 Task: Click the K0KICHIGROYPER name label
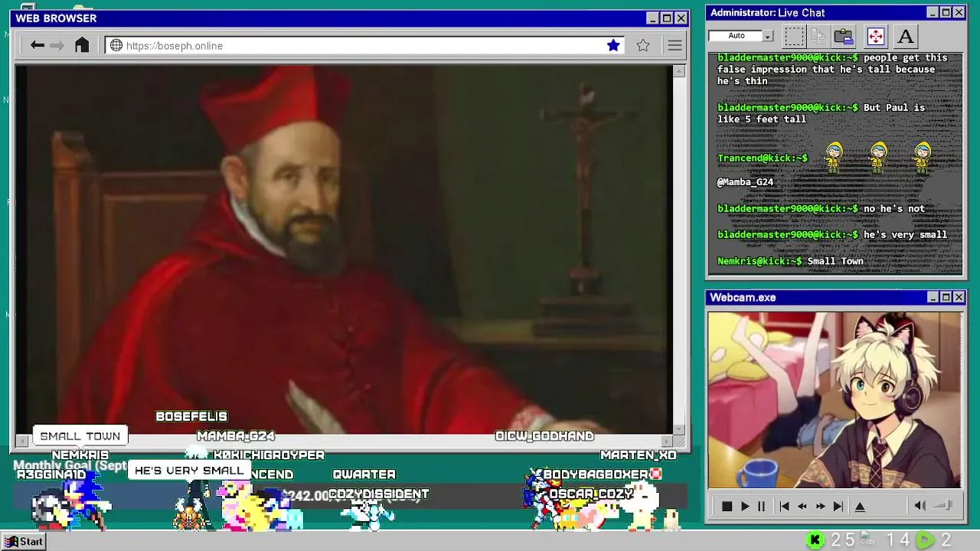coord(269,455)
